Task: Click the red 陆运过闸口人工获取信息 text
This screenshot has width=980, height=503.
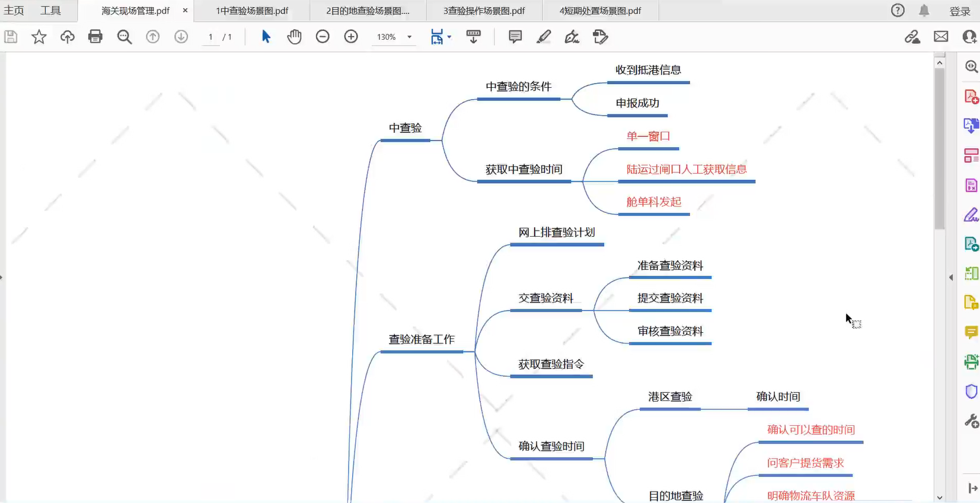Action: click(x=687, y=170)
